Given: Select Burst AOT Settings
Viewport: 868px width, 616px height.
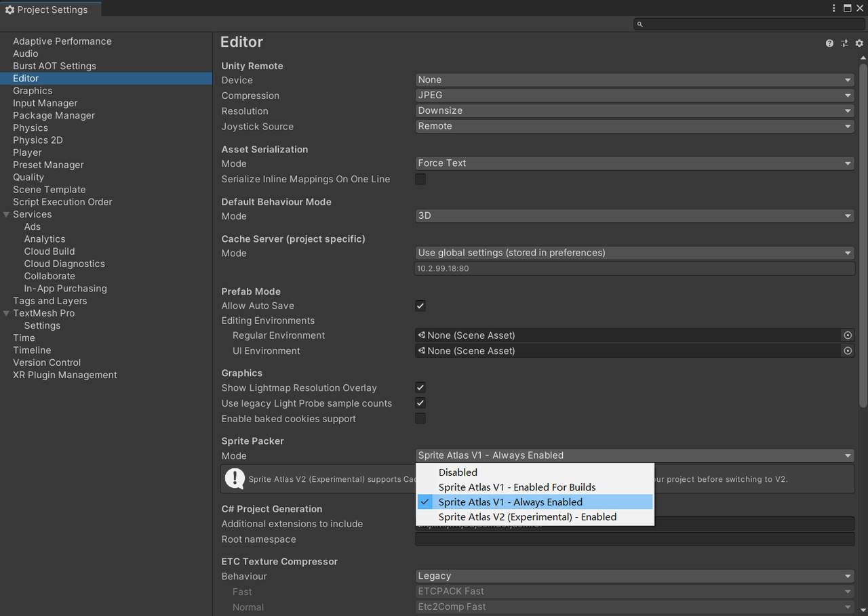Looking at the screenshot, I should click(x=54, y=66).
